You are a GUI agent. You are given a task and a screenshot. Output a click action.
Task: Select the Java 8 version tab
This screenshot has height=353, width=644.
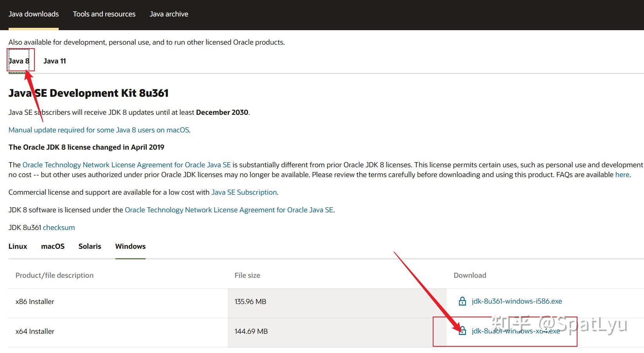[x=19, y=61]
